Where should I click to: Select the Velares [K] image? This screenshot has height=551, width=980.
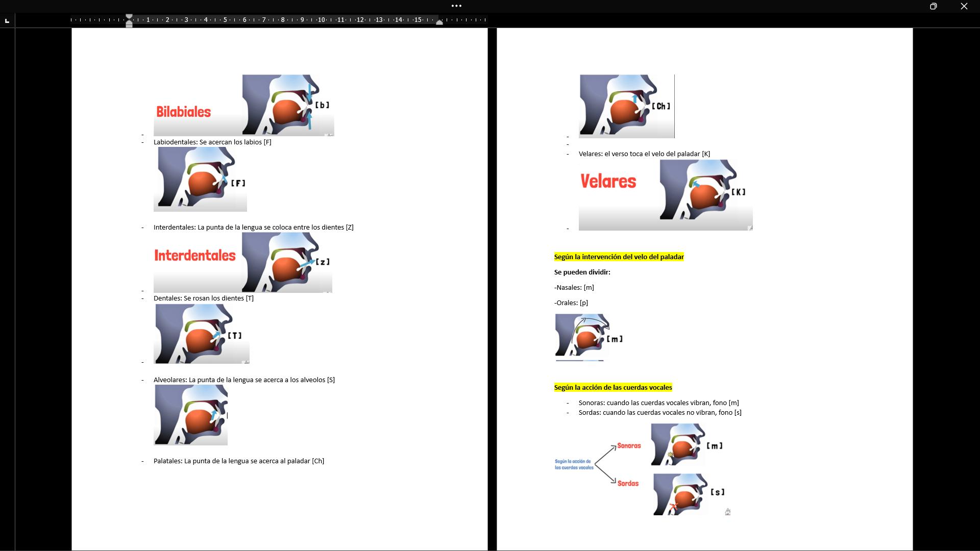pos(665,195)
